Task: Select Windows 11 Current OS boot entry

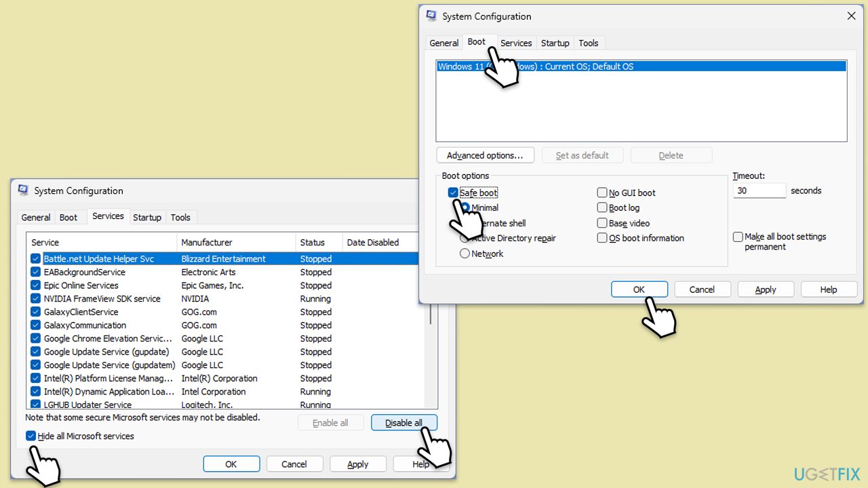Action: pyautogui.click(x=641, y=66)
